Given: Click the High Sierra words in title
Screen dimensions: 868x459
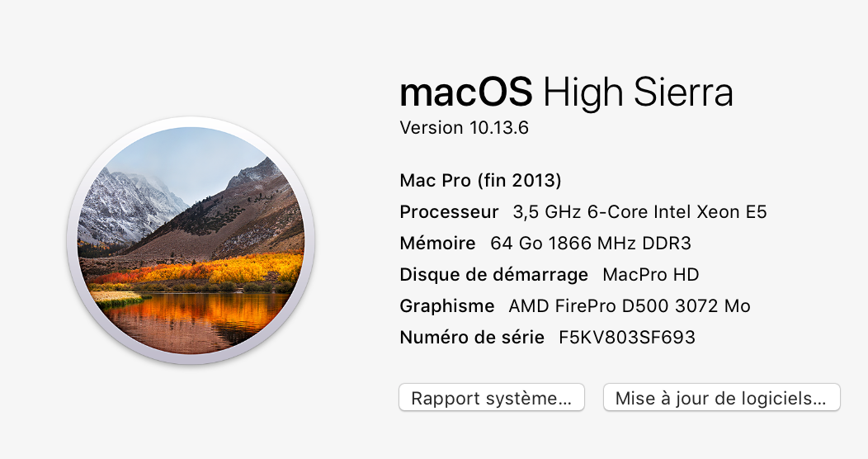Looking at the screenshot, I should tap(639, 92).
